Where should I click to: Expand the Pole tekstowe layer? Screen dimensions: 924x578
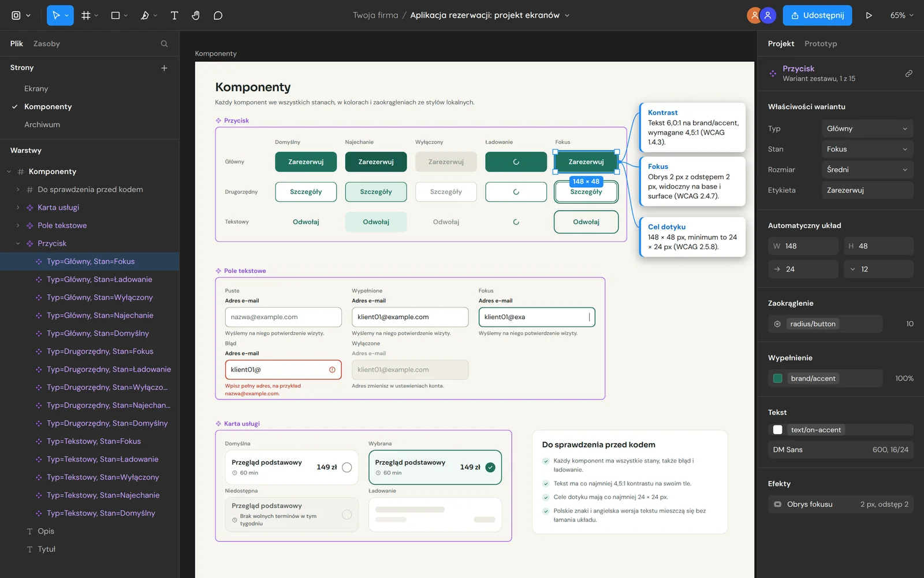coord(18,225)
